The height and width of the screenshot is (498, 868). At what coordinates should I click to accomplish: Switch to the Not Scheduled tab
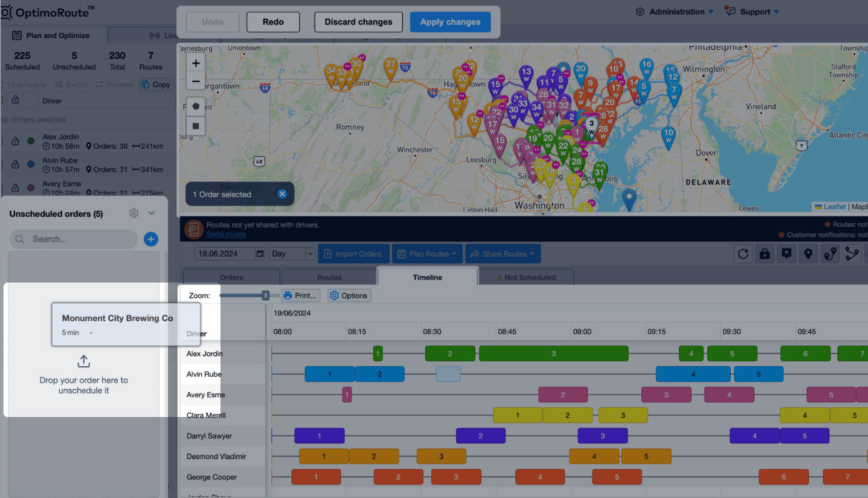click(526, 277)
